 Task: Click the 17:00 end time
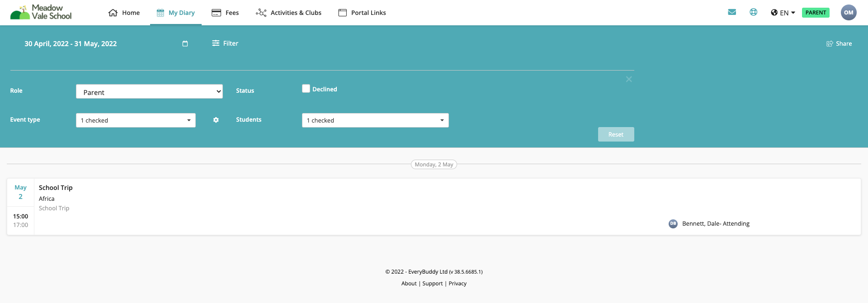pyautogui.click(x=21, y=225)
